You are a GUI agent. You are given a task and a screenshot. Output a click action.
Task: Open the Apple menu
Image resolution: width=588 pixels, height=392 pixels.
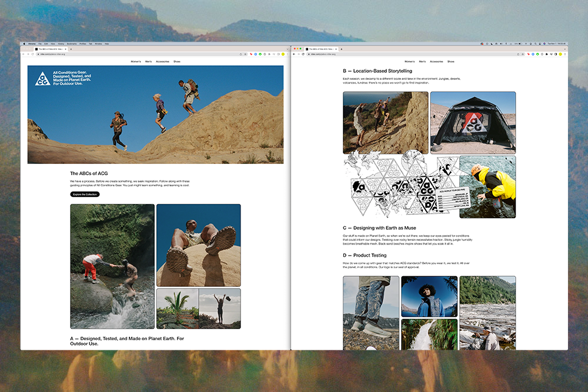pyautogui.click(x=25, y=44)
